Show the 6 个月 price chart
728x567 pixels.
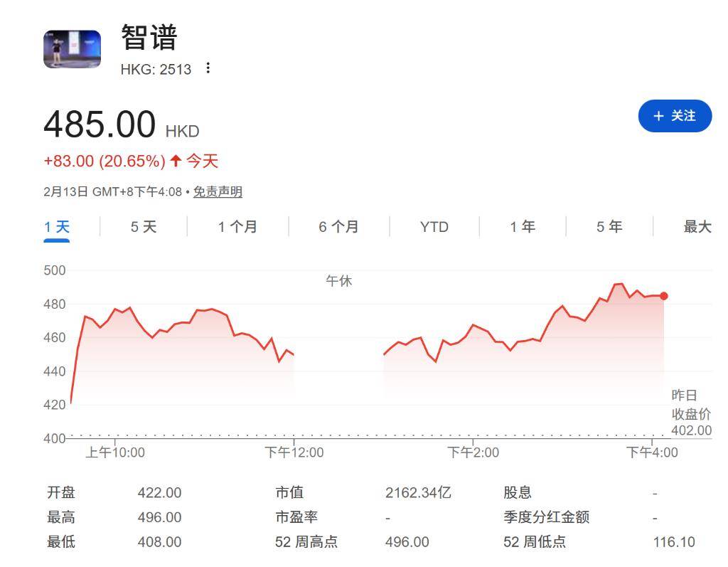click(x=338, y=227)
